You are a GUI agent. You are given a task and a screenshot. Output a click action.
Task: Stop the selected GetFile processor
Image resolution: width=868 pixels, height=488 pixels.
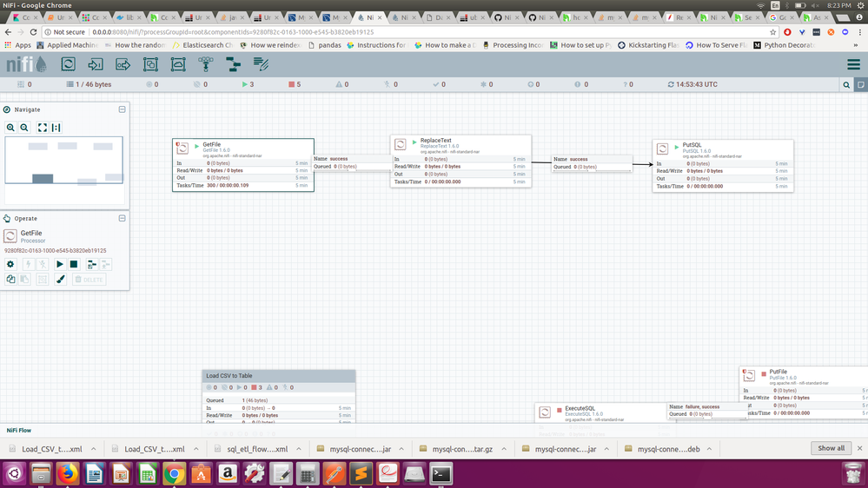tap(74, 265)
